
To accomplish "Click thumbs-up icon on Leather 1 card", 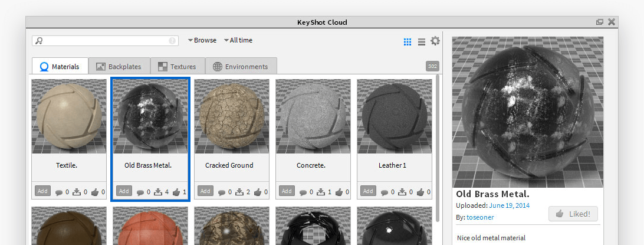I will click(420, 191).
